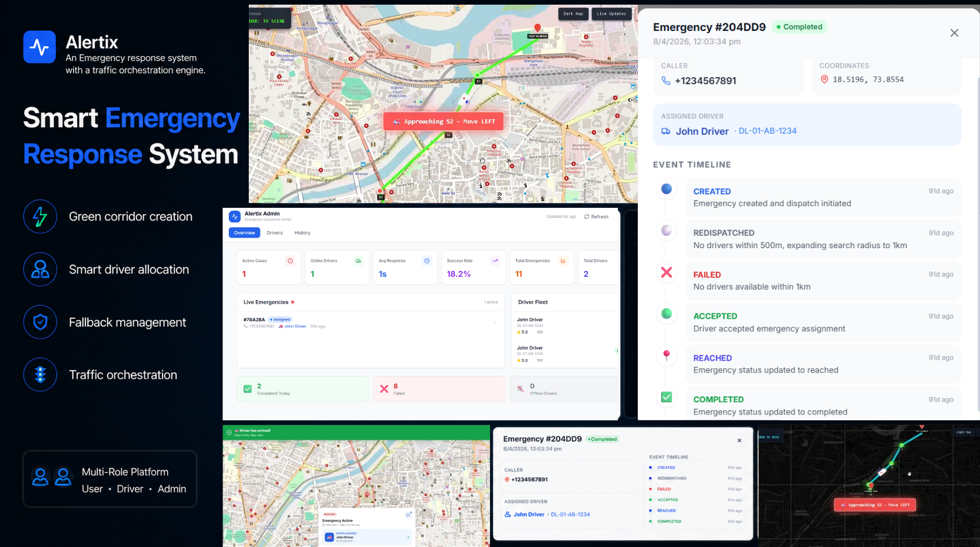The width and height of the screenshot is (980, 547).
Task: Open John Driver link in Live Emergencies row
Action: (295, 326)
